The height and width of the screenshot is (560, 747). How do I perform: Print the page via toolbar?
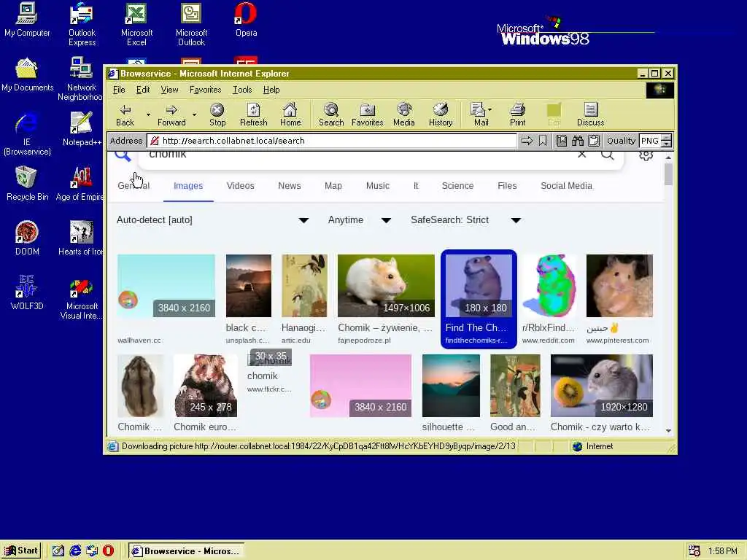(518, 115)
